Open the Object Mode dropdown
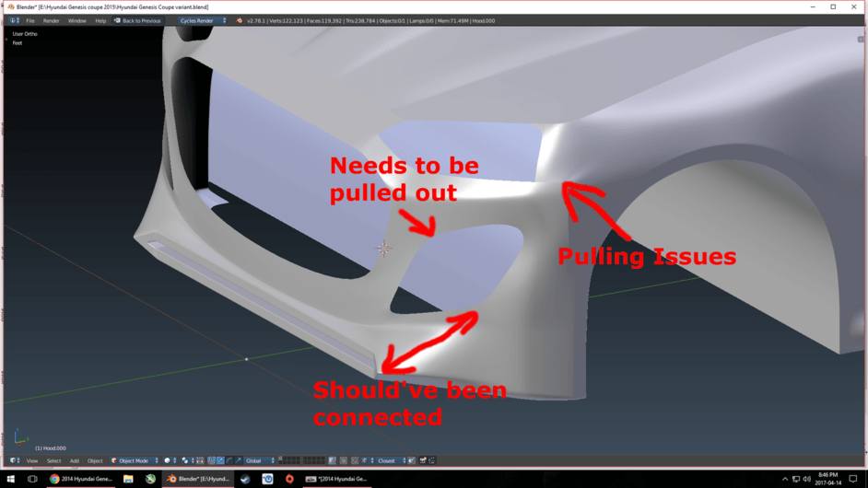The height and width of the screenshot is (488, 868). [x=135, y=460]
